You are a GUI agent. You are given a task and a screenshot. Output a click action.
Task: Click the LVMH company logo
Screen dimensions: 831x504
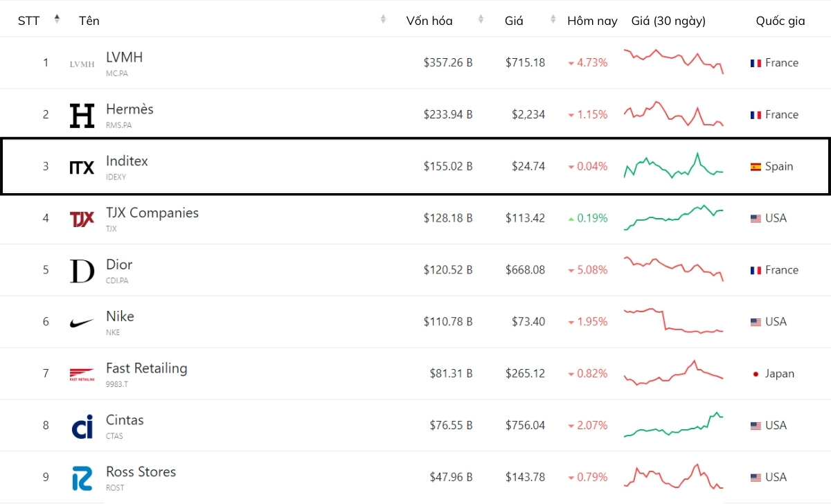(x=82, y=64)
